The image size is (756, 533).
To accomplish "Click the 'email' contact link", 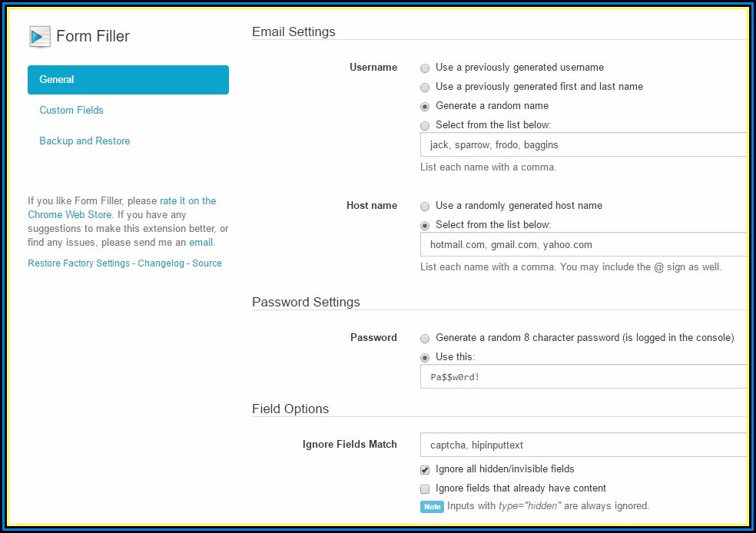I will (x=201, y=242).
